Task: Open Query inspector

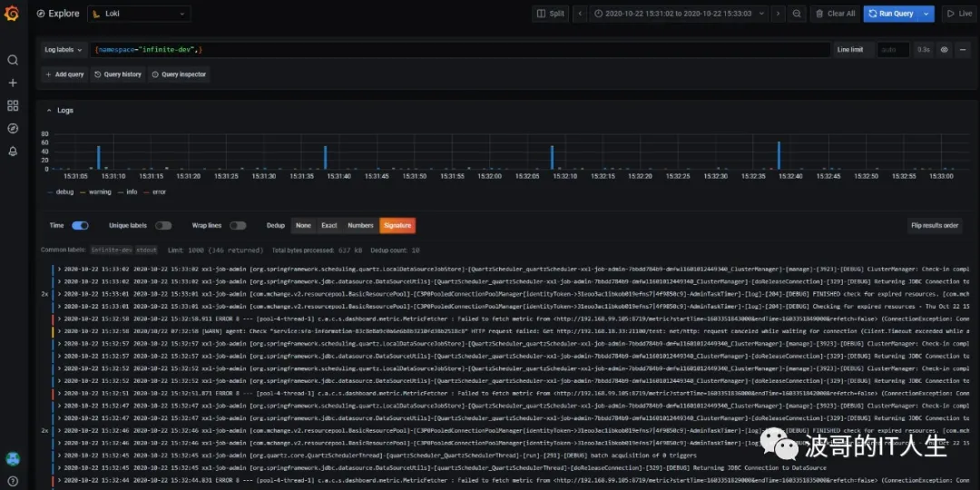Action: point(179,74)
